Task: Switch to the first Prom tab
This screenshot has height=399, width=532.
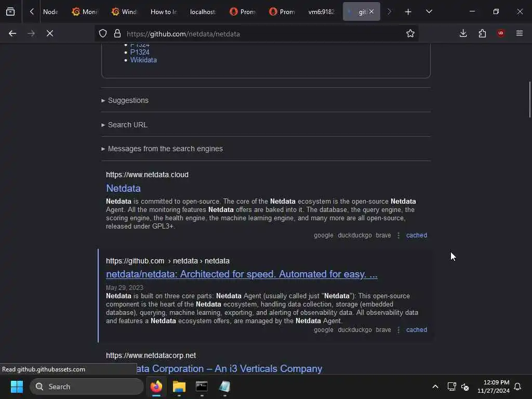Action: (243, 11)
